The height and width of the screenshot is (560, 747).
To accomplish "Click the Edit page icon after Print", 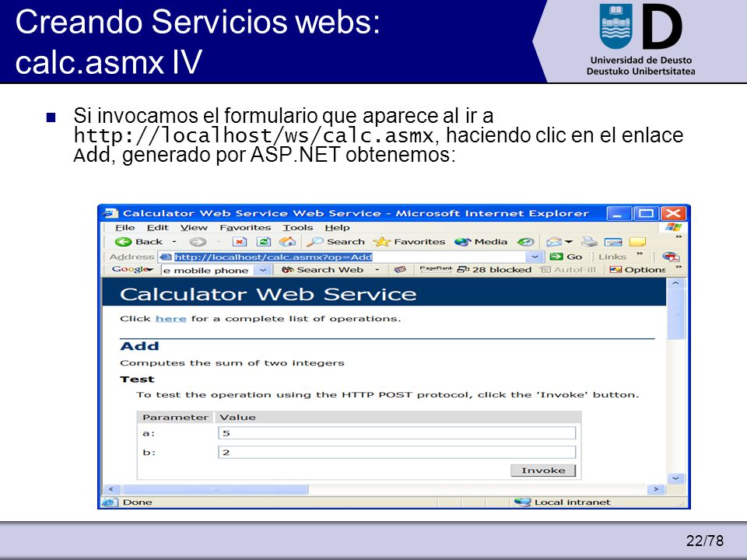I will pyautogui.click(x=613, y=243).
